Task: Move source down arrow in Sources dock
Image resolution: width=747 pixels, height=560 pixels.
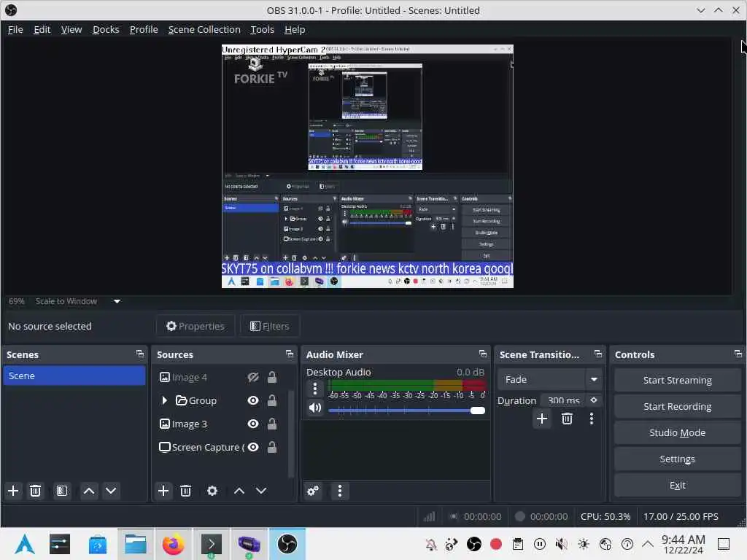Action: coord(261,491)
